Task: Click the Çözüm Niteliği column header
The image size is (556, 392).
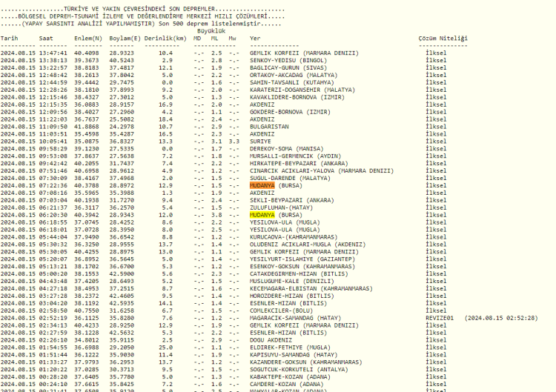Action: click(443, 38)
